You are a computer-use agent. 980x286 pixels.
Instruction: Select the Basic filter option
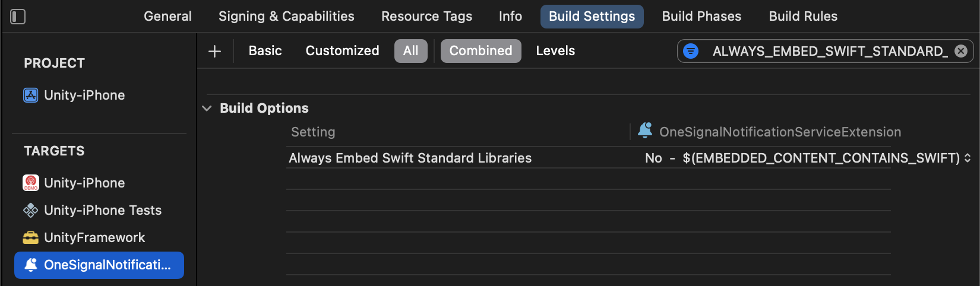pos(265,51)
